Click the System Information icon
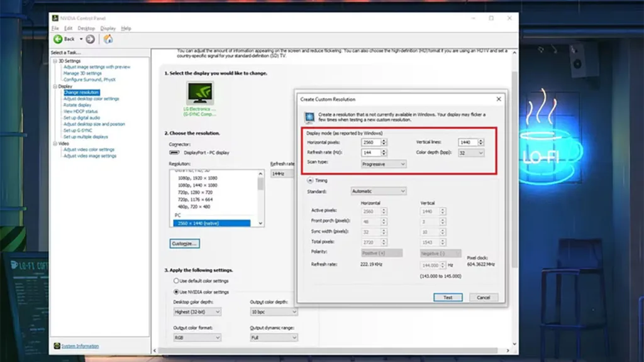Viewport: 644px width, 362px height. (x=57, y=346)
